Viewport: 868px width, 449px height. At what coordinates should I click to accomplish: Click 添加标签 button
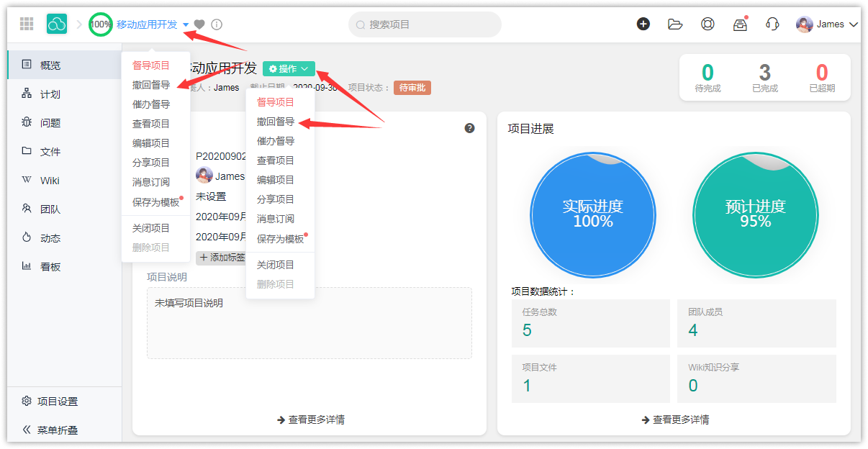pyautogui.click(x=222, y=258)
